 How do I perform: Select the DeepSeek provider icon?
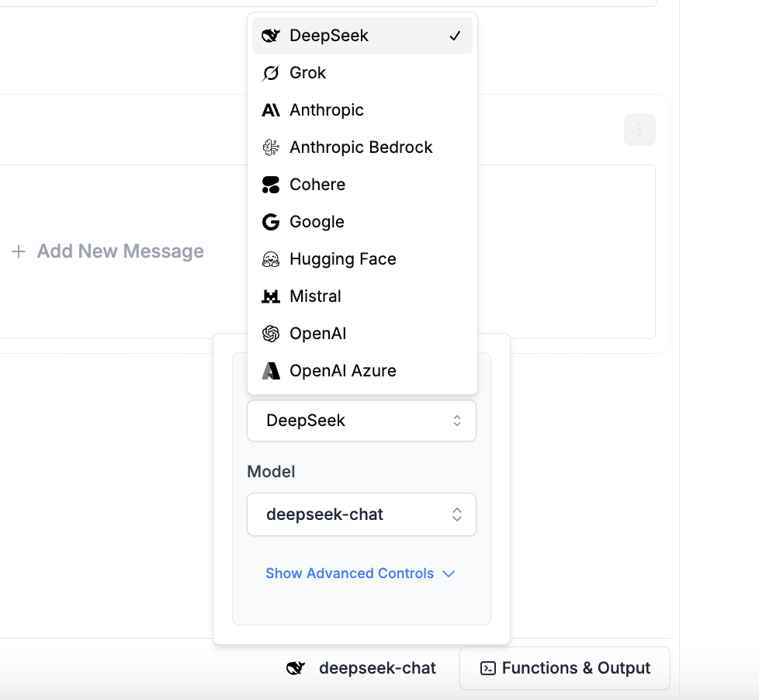click(x=270, y=35)
